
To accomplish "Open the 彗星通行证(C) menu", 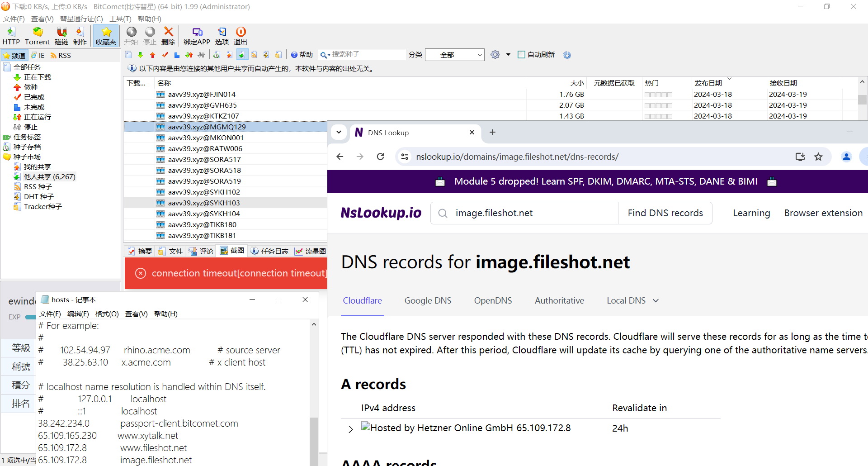I will 81,19.
